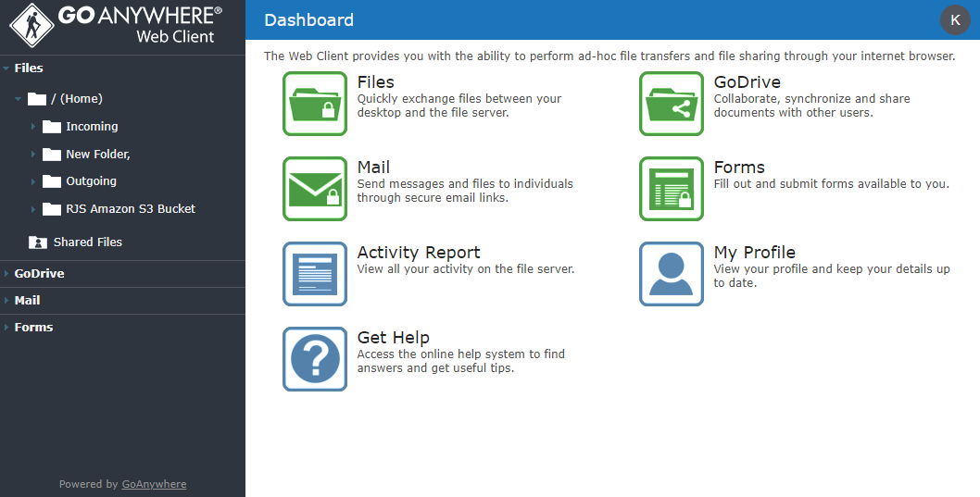
Task: Open the Files dashboard icon
Action: (x=314, y=104)
